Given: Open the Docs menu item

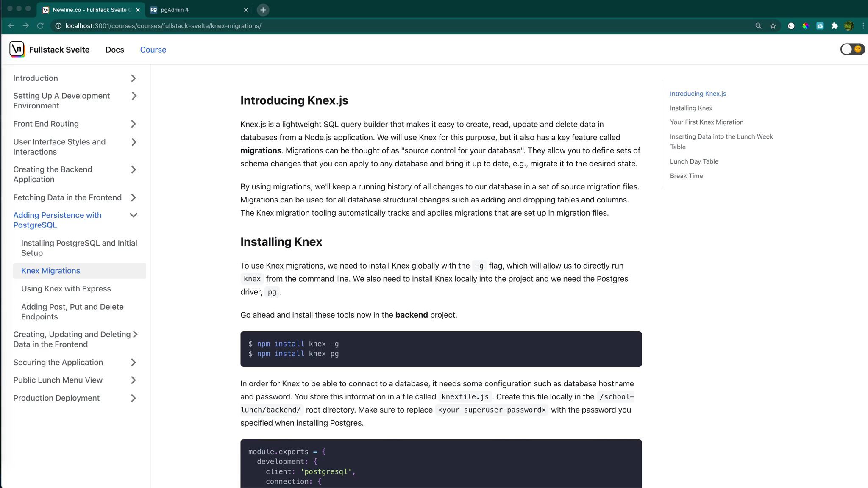Looking at the screenshot, I should coord(114,49).
